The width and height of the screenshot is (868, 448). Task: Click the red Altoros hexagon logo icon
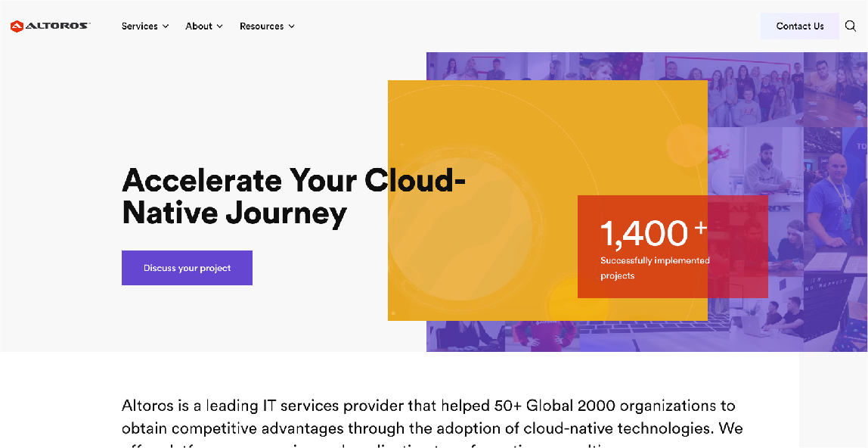[17, 26]
